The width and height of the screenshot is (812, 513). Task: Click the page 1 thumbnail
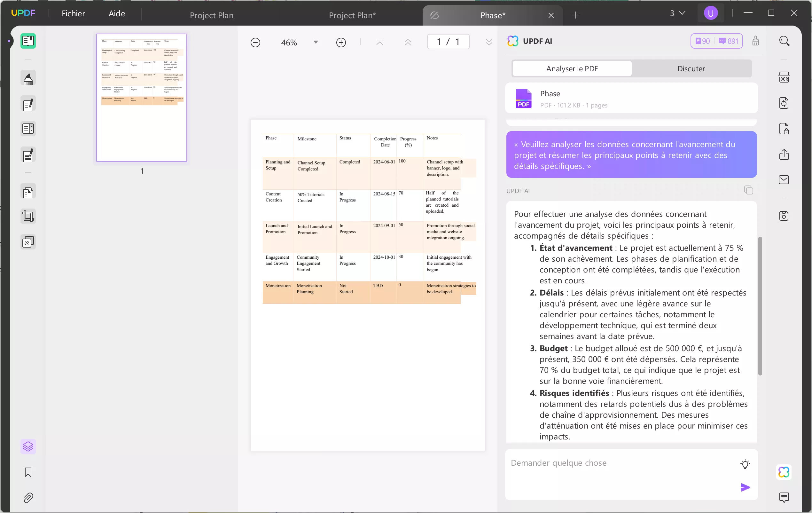tap(141, 98)
